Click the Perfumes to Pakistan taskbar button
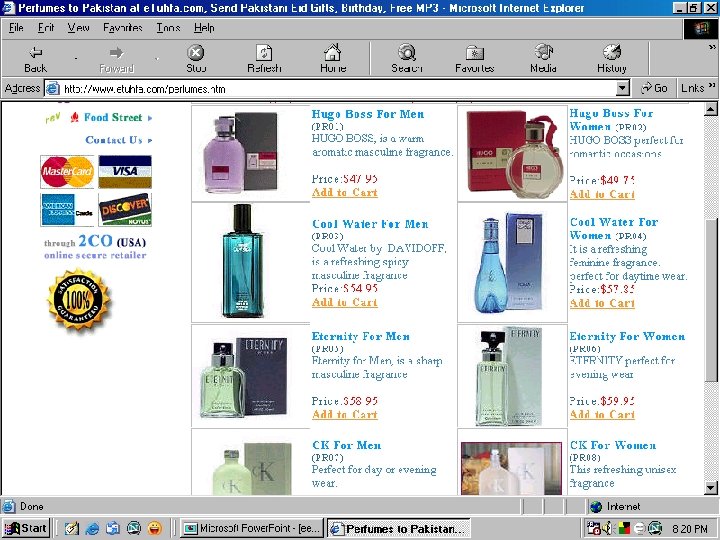The height and width of the screenshot is (540, 720). tap(399, 529)
